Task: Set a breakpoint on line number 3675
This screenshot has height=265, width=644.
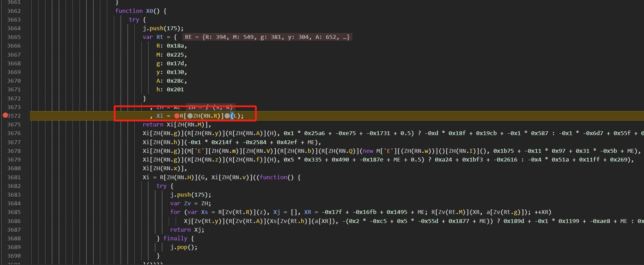Action: tap(14, 124)
